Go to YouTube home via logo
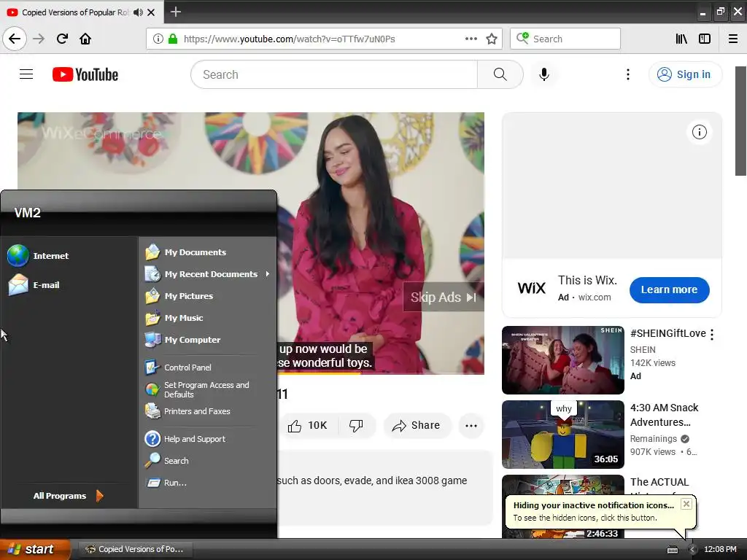This screenshot has height=560, width=747. (85, 74)
